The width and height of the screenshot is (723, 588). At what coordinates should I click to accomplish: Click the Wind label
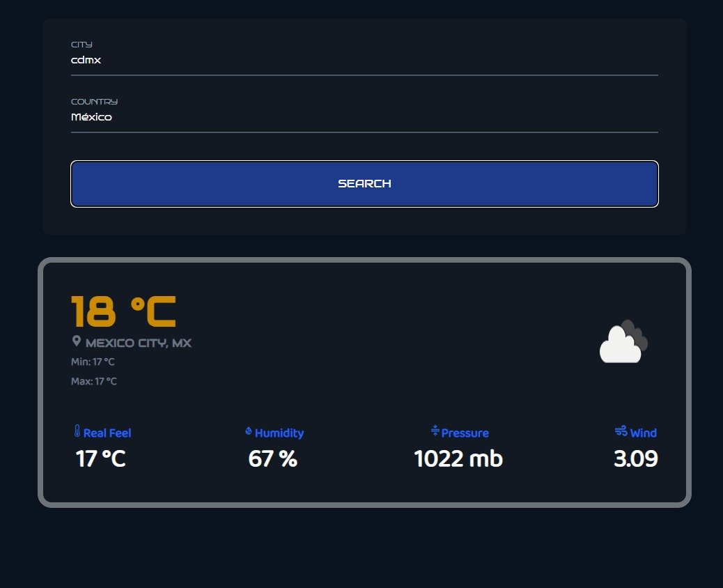644,433
